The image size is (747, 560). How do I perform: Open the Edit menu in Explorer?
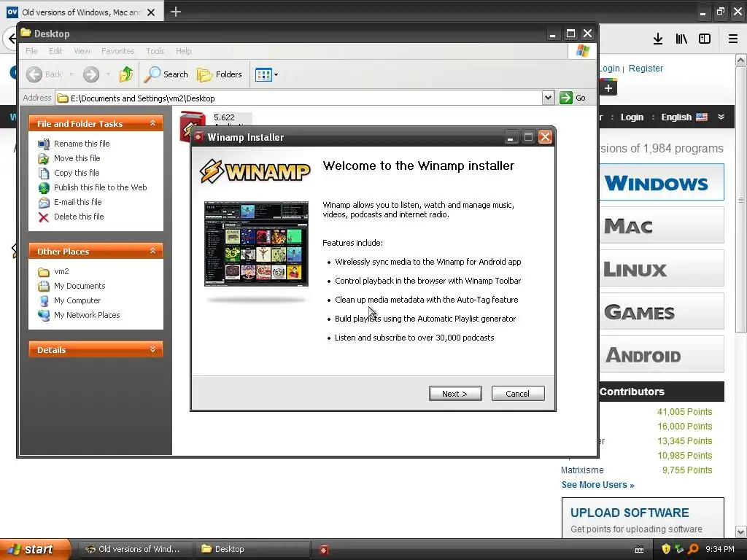55,51
